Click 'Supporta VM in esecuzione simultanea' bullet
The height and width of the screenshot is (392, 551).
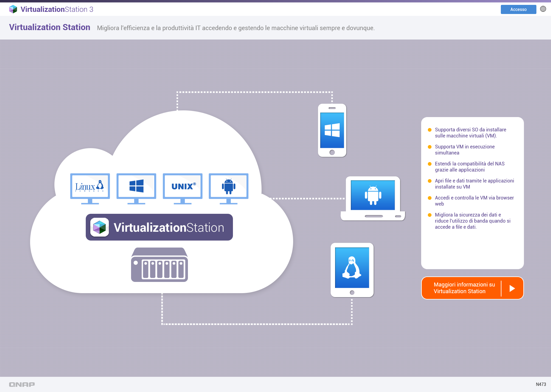click(465, 150)
